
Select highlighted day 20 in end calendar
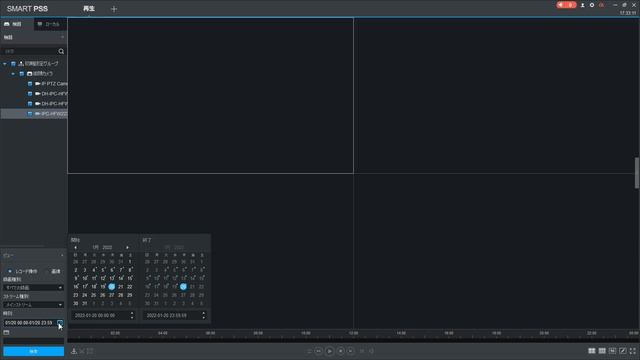point(183,287)
